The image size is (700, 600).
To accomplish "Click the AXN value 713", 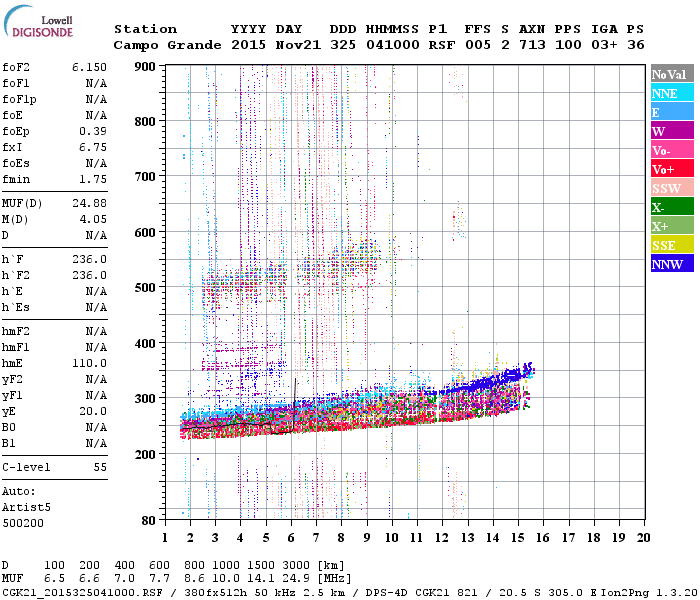I will point(532,45).
